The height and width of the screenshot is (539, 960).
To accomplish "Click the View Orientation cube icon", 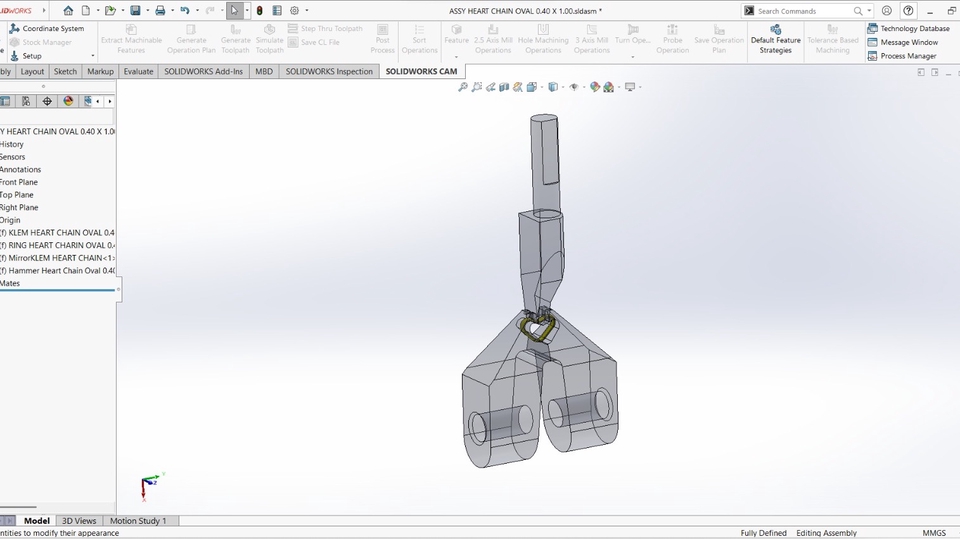I will pos(531,87).
